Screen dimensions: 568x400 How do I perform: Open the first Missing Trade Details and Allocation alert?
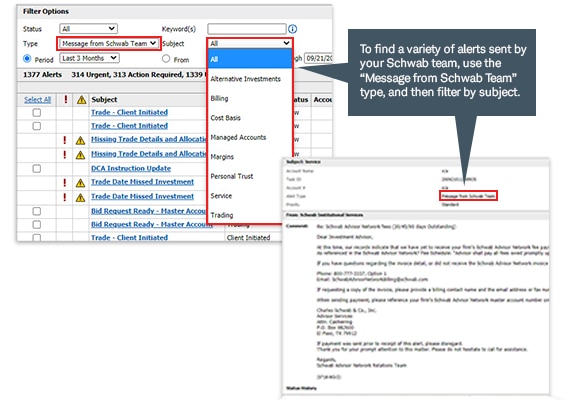coord(149,139)
